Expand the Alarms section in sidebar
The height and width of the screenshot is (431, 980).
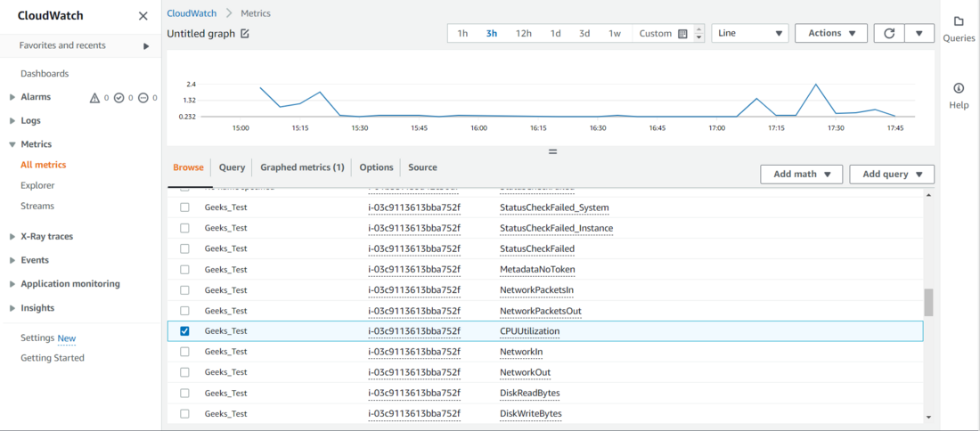pos(12,97)
